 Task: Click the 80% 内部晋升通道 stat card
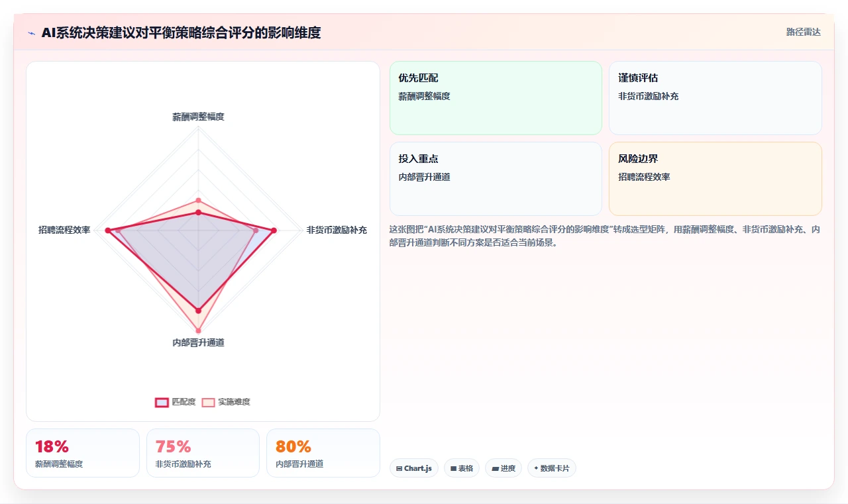tap(323, 453)
